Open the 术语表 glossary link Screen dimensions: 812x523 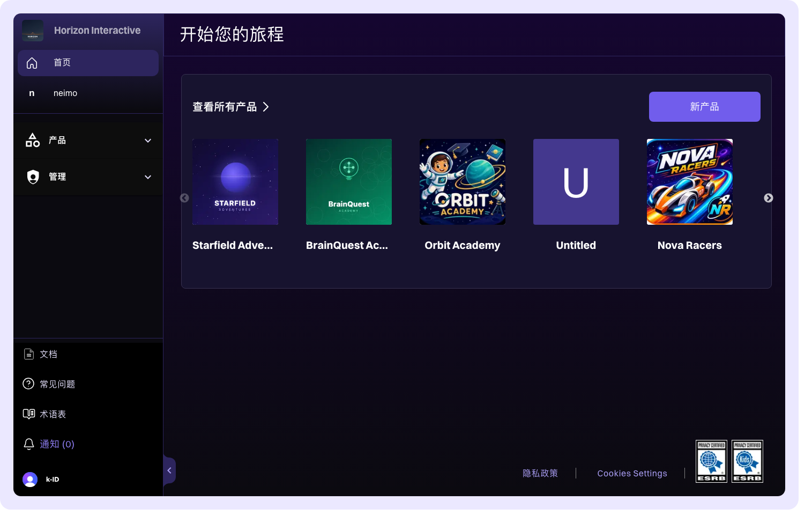point(44,414)
